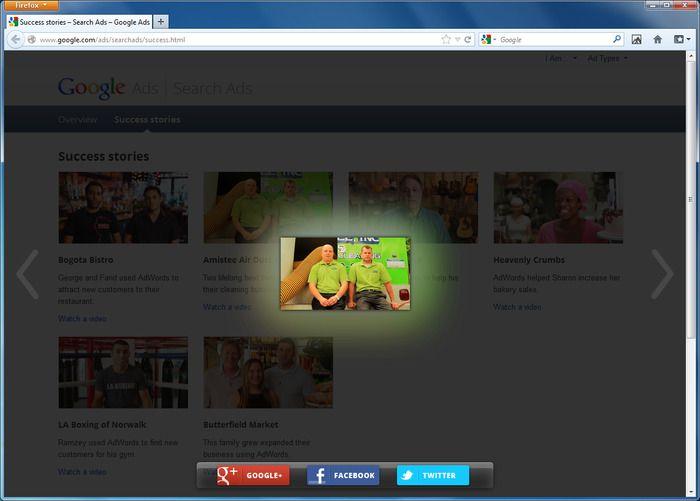Open the search engine selector icon
The height and width of the screenshot is (501, 700).
tap(488, 39)
